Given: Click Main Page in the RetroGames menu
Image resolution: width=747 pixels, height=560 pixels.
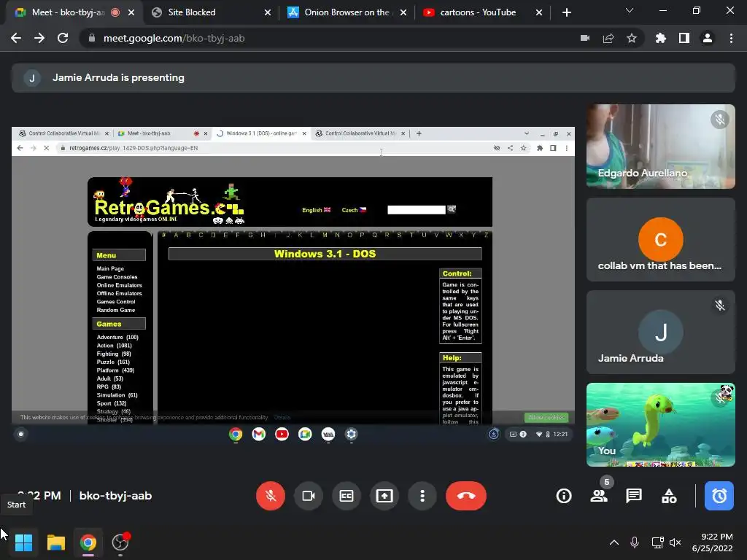Looking at the screenshot, I should click(110, 268).
